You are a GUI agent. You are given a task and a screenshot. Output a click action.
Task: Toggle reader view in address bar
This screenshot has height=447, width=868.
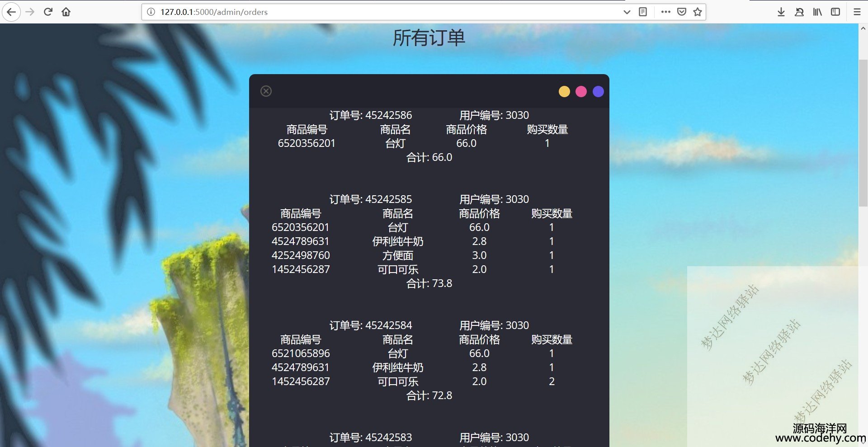643,12
